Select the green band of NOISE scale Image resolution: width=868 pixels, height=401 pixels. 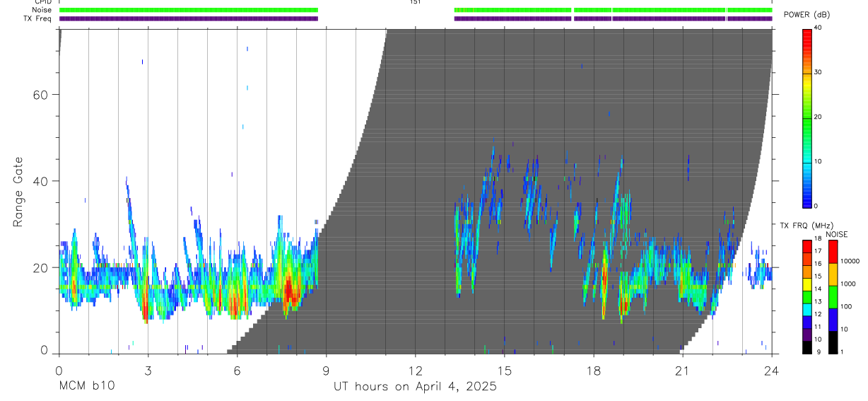[x=832, y=296]
